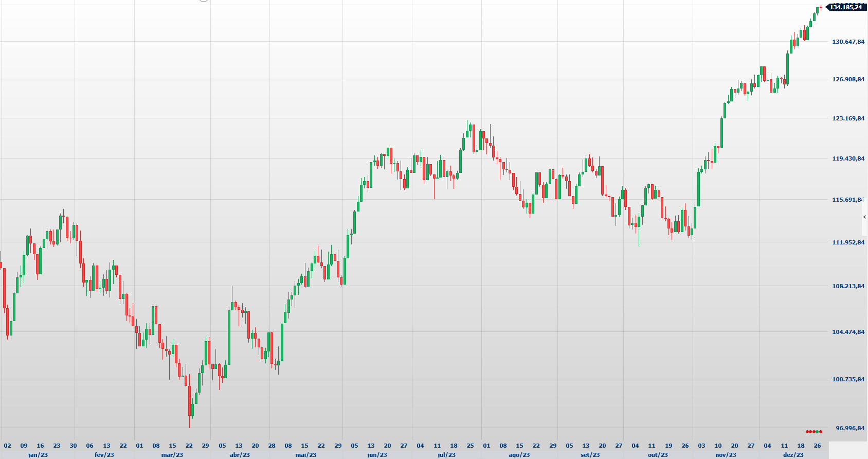The width and height of the screenshot is (868, 459).
Task: Click the jan/23 month label
Action: (38, 455)
